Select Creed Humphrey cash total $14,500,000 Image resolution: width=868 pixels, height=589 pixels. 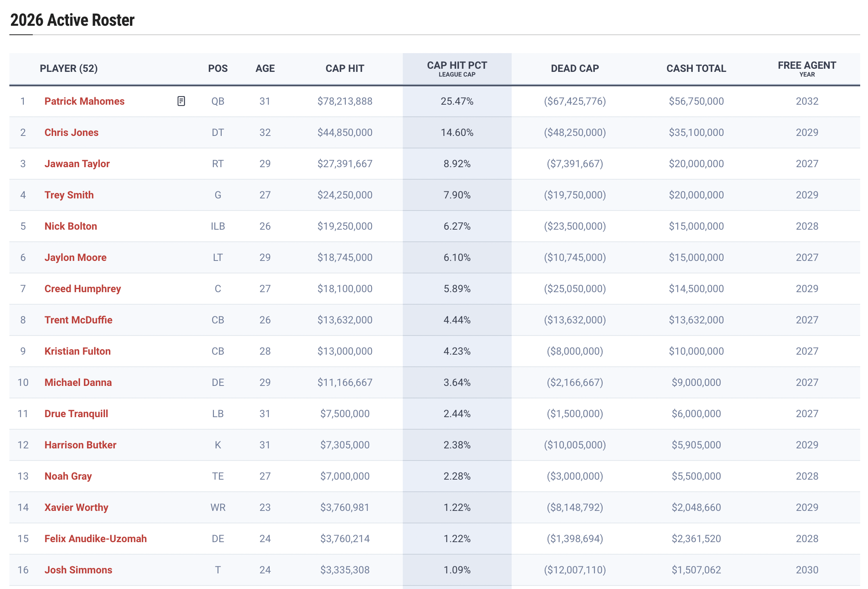click(696, 289)
